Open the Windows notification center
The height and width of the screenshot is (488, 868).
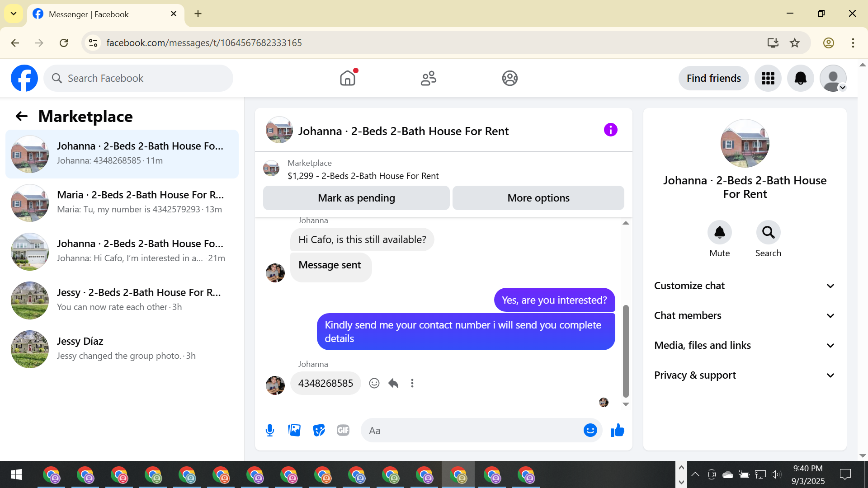[x=845, y=474]
